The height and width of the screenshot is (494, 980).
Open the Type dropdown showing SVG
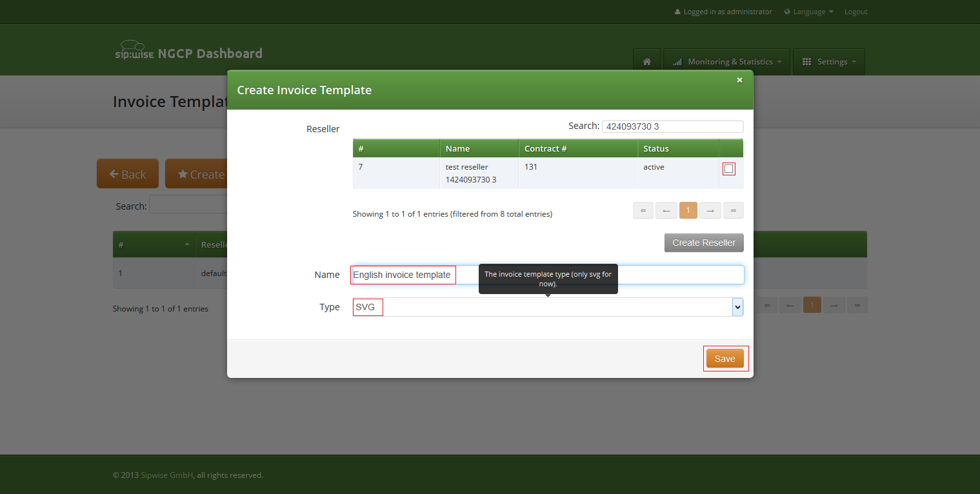click(737, 307)
